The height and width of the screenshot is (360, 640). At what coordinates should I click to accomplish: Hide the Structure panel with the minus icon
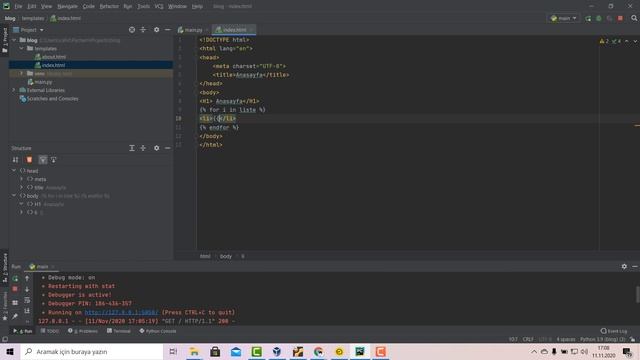(168, 148)
